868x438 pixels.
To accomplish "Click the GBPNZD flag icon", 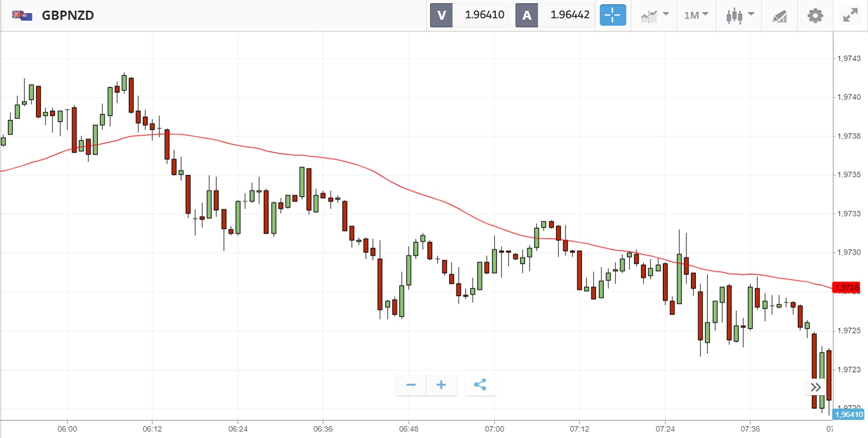I will coord(22,15).
